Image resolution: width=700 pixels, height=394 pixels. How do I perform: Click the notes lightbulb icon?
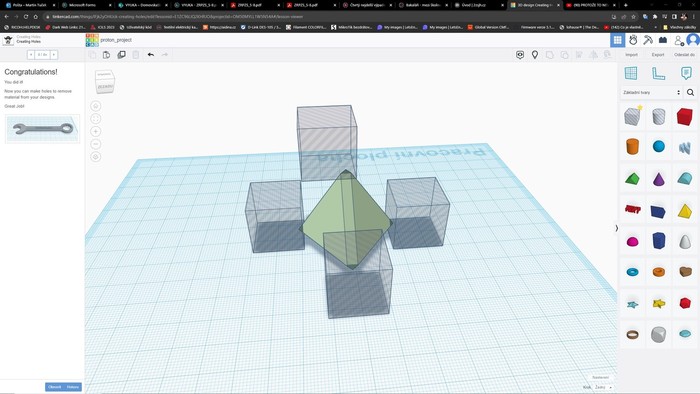coord(535,54)
